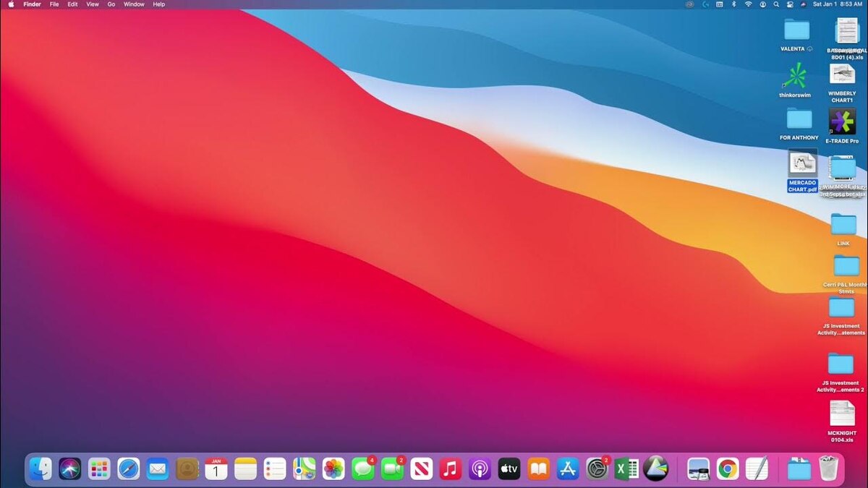Open the Mail app in the Dock
This screenshot has width=868, height=488.
pos(158,469)
